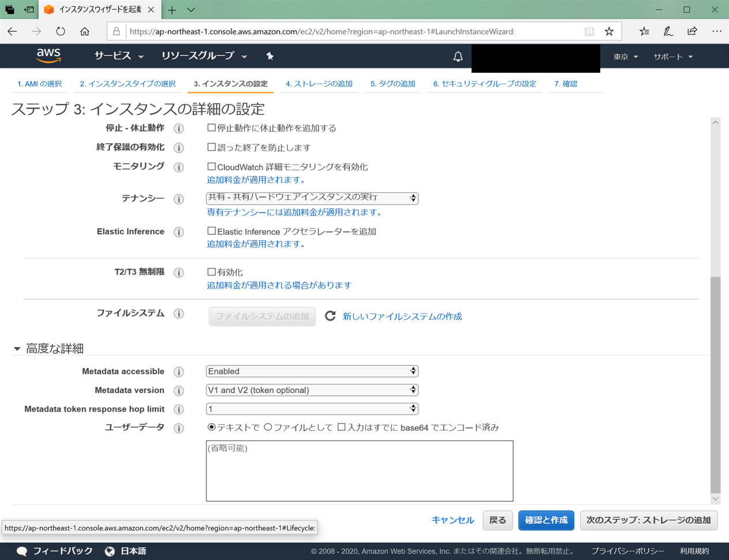Click info icon next to ユーザーデータ
Screen dimensions: 729x560
179,428
